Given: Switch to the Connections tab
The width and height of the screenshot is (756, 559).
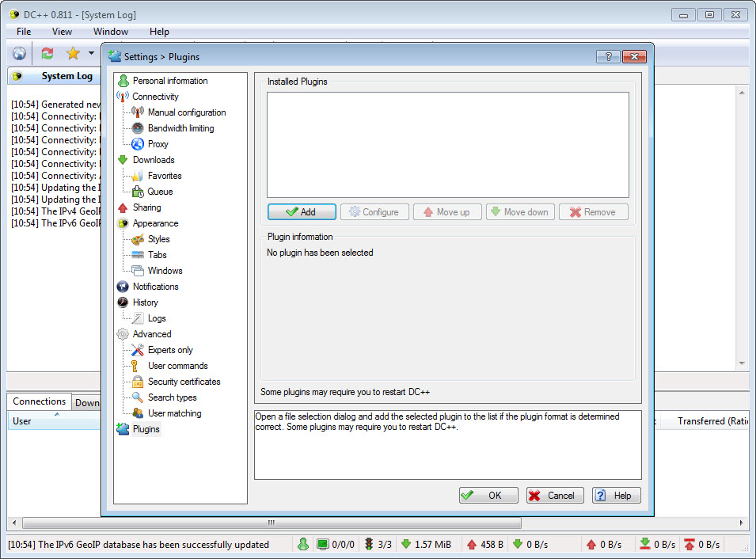Looking at the screenshot, I should click(x=39, y=401).
